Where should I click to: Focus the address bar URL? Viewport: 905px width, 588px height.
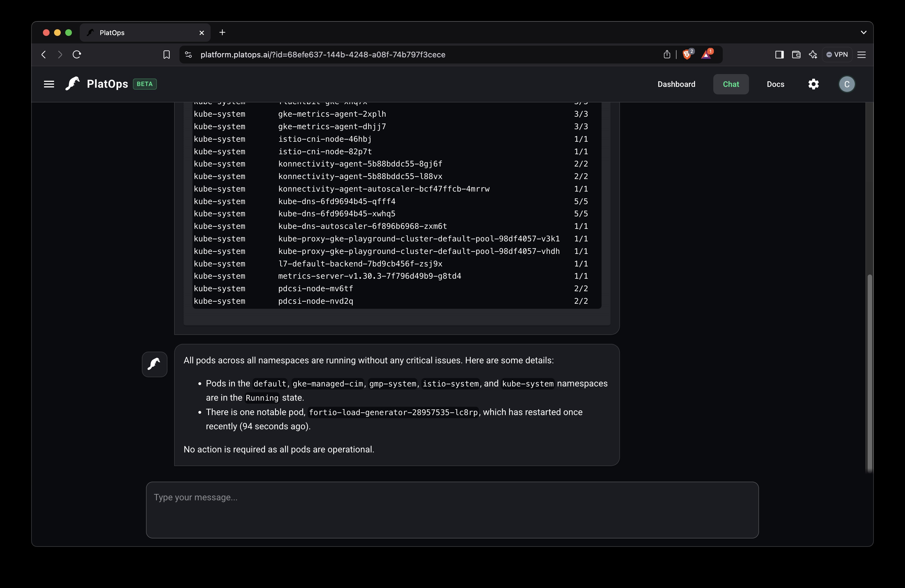323,55
